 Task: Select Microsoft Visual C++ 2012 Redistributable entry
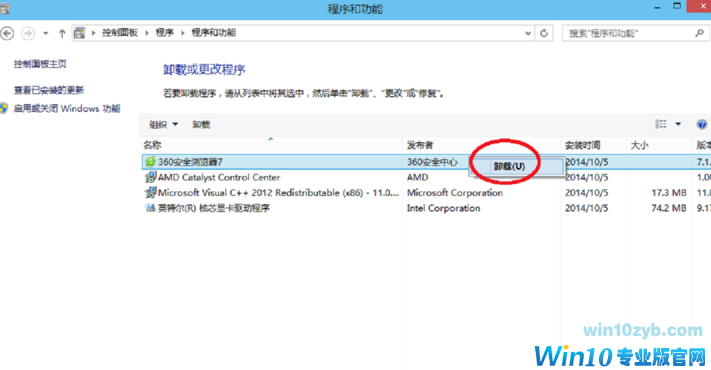pyautogui.click(x=278, y=193)
